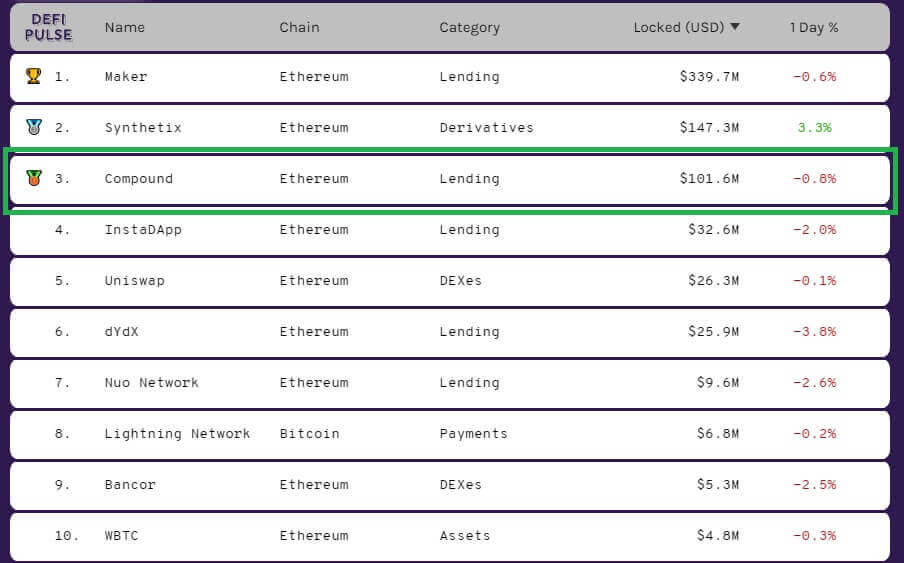
Task: Open the Maker project link
Action: (x=127, y=77)
